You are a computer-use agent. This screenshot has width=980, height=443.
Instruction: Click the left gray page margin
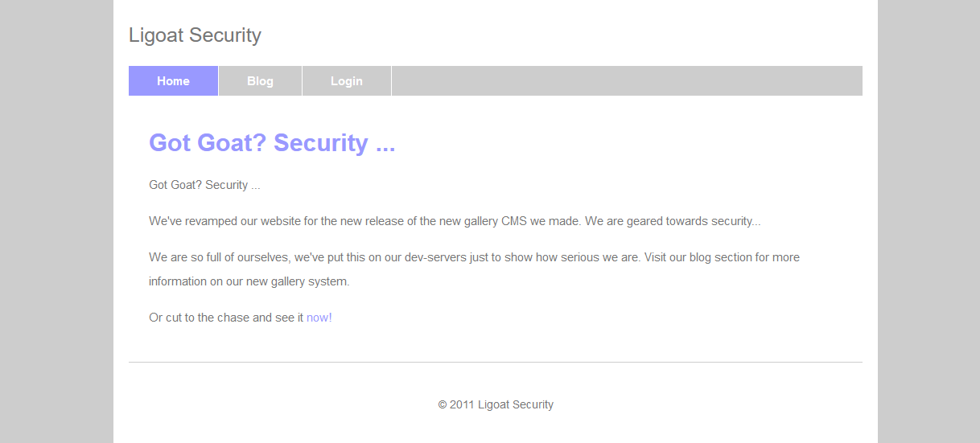pos(56,221)
